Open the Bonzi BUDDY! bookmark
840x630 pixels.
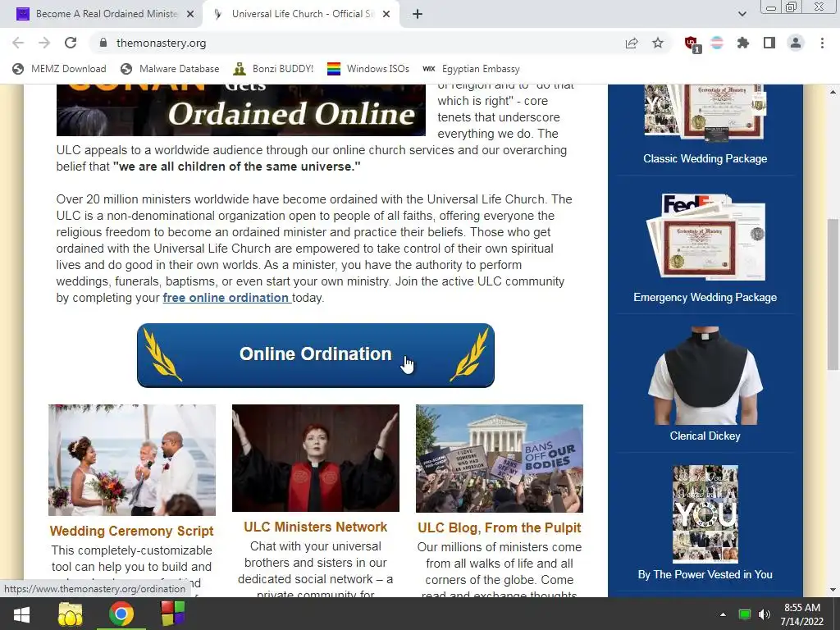pyautogui.click(x=273, y=69)
